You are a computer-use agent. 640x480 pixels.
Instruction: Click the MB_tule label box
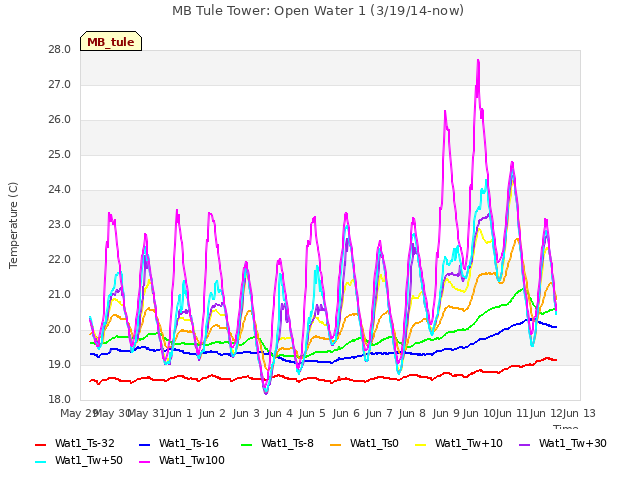(111, 41)
